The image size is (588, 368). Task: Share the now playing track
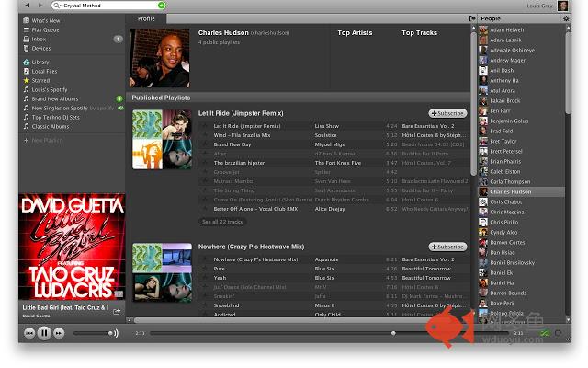(117, 311)
